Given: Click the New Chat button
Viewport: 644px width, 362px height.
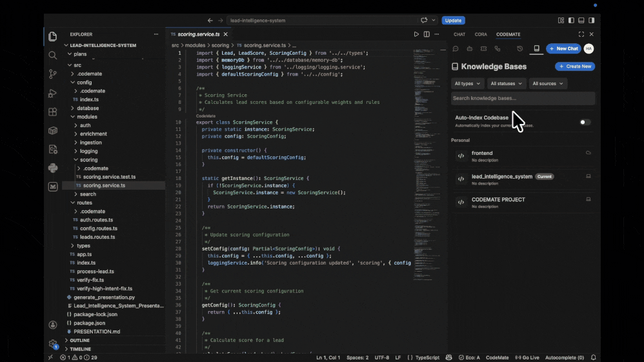Looking at the screenshot, I should click(x=563, y=48).
